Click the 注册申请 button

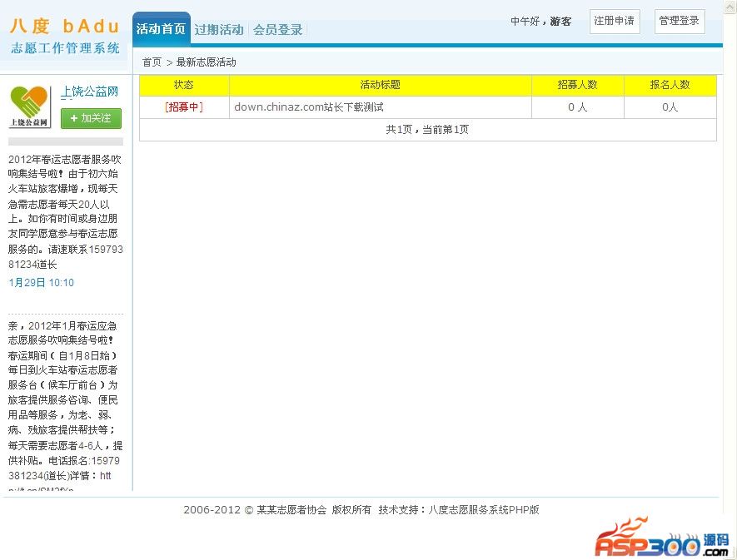(x=614, y=21)
